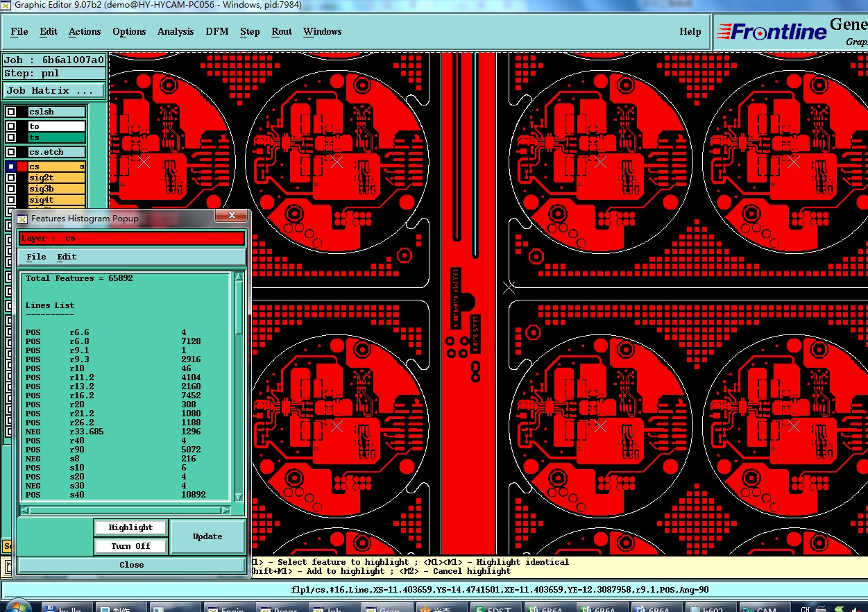Select the NEG 's8' row
The width and height of the screenshot is (868, 612).
(x=114, y=459)
